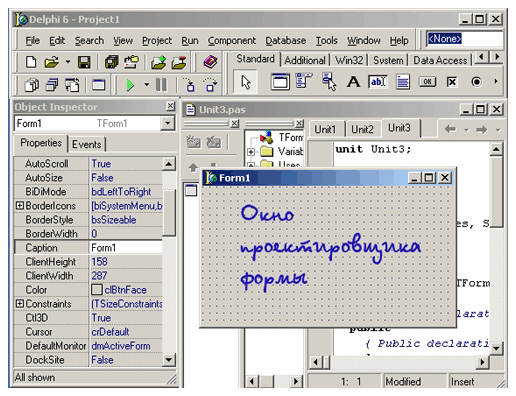
Task: Click Object Inspector scrollbar down arrow
Action: [168, 360]
